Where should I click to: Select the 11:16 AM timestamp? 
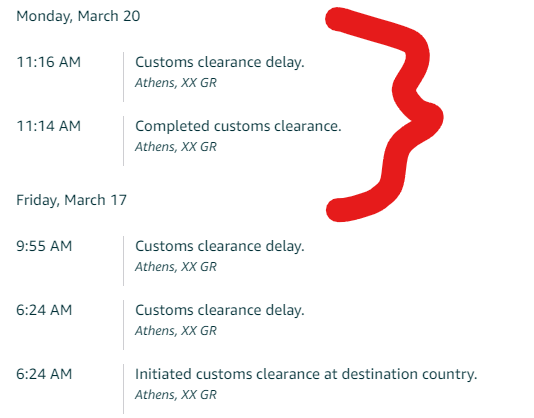pyautogui.click(x=49, y=62)
